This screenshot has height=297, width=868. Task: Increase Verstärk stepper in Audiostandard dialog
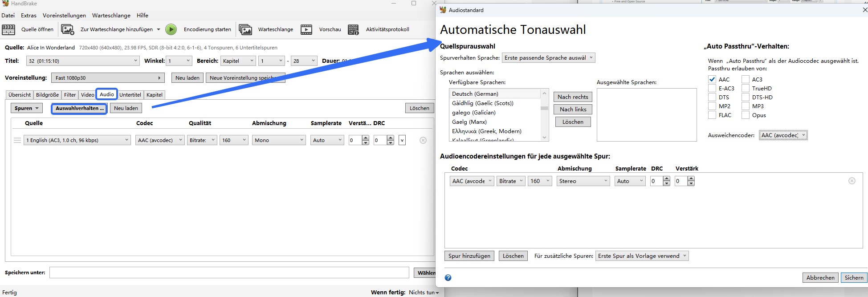point(691,179)
